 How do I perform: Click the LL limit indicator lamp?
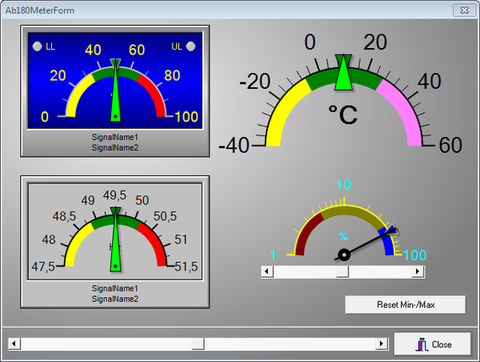tap(37, 46)
